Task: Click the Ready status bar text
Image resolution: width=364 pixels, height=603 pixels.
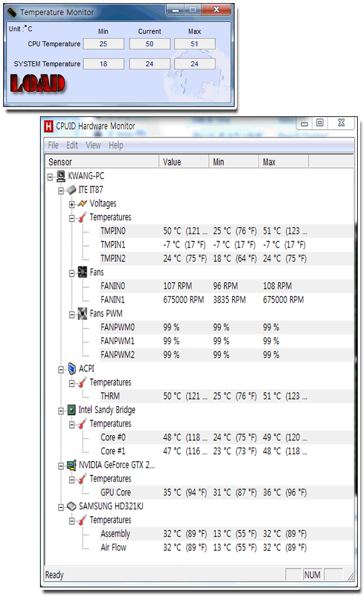Action: click(x=54, y=575)
